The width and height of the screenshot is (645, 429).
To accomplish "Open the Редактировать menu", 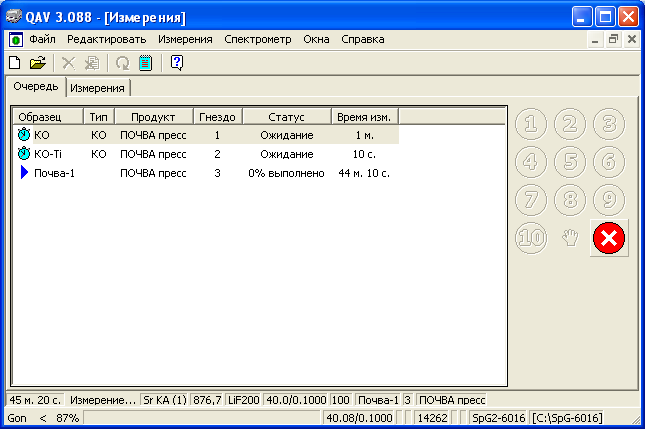I will tap(107, 39).
